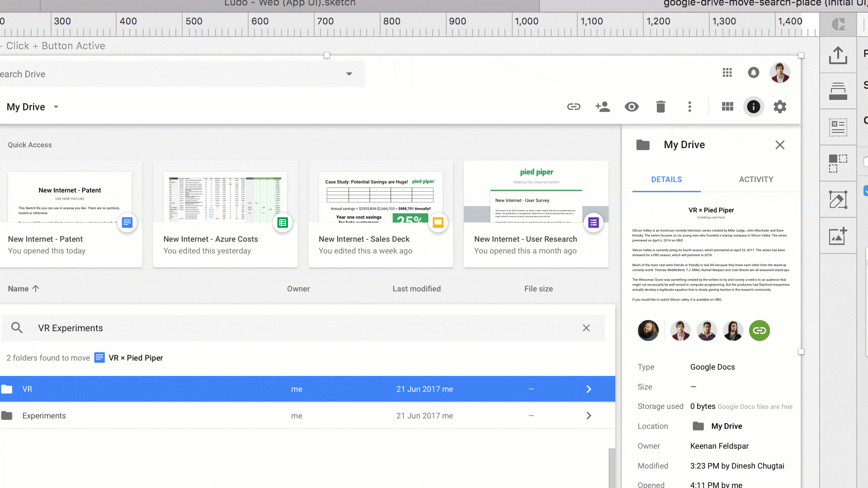Open the settings gear icon
Screen dimensions: 868x488
780,107
